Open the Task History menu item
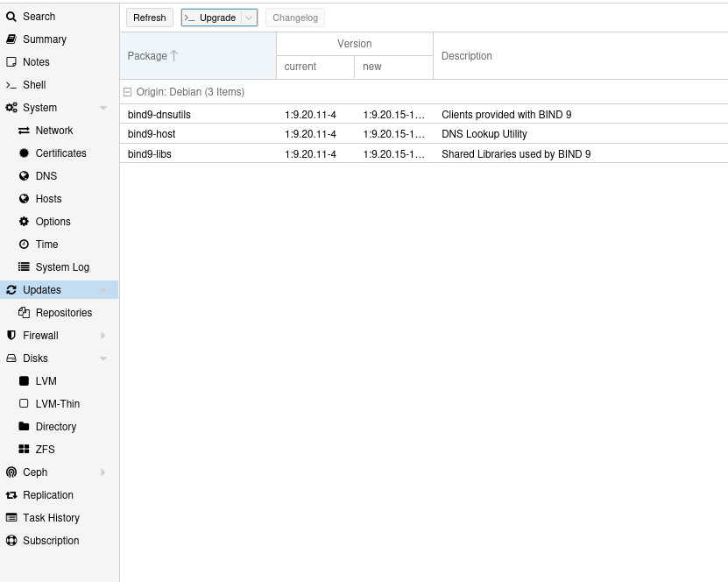The image size is (728, 582). (51, 518)
